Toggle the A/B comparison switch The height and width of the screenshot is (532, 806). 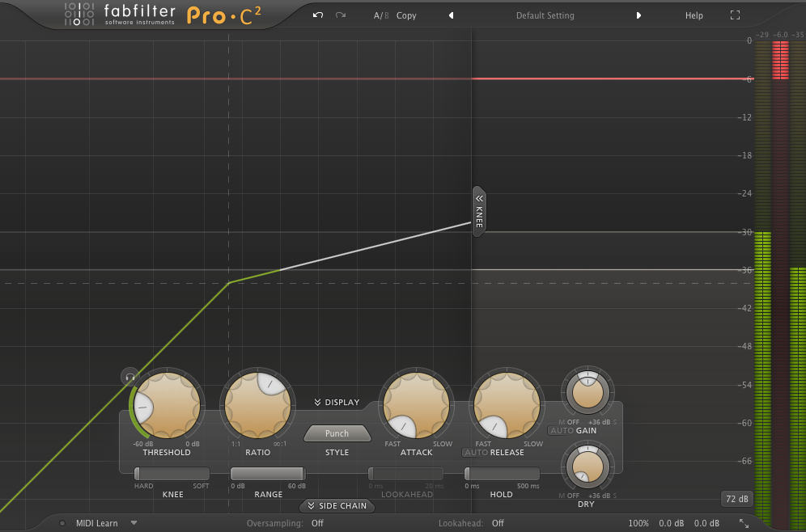(x=381, y=15)
